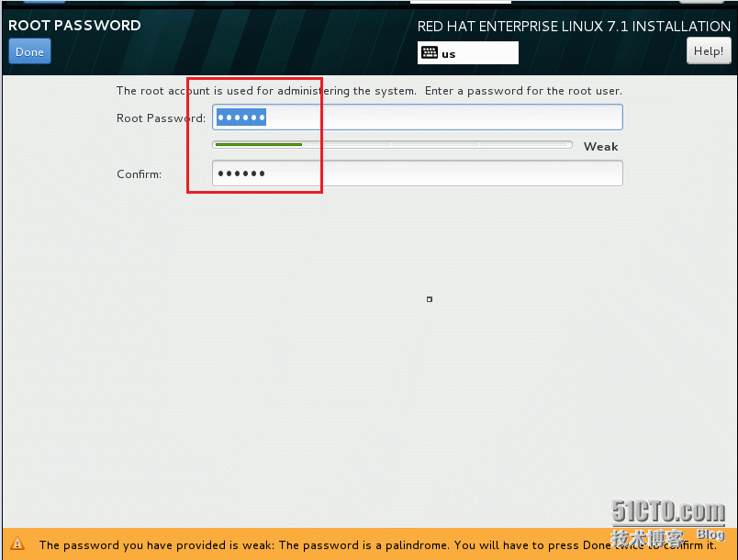The image size is (738, 560).
Task: Click the Root Password: label
Action: (161, 118)
